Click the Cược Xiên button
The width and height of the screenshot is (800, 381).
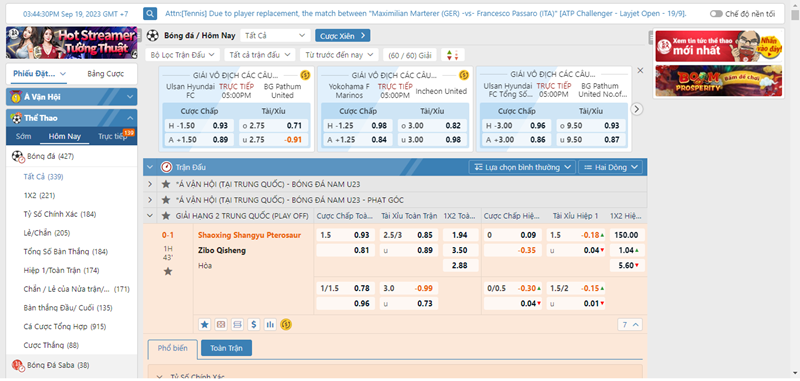[x=342, y=36]
